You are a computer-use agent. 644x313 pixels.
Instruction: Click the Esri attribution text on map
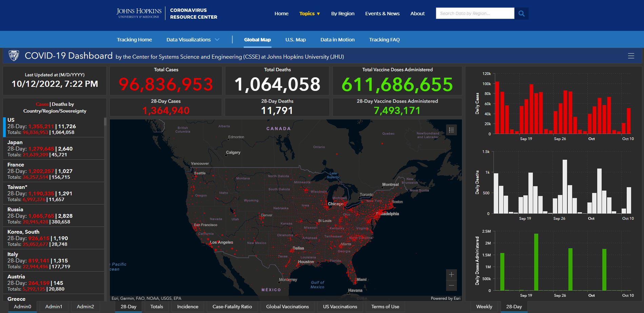tap(146, 298)
